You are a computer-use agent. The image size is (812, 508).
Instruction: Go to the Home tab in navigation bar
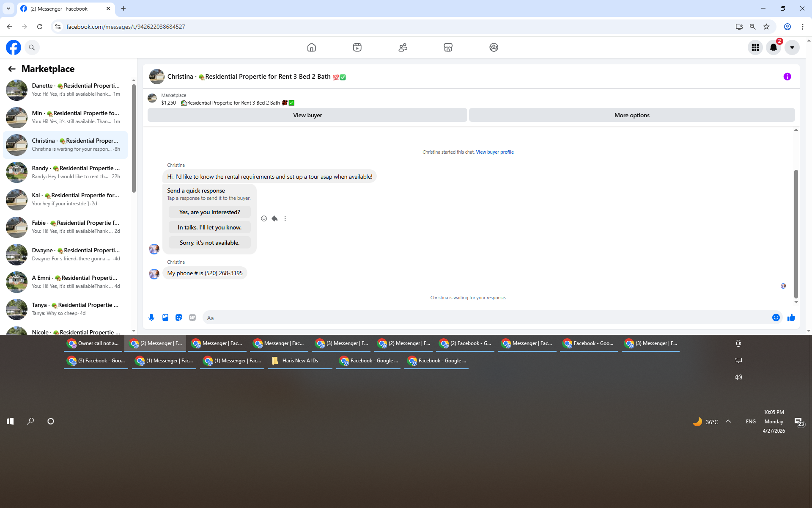(312, 47)
